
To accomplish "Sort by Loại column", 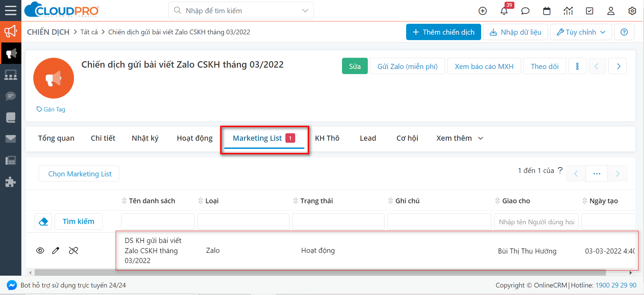I will point(208,201).
